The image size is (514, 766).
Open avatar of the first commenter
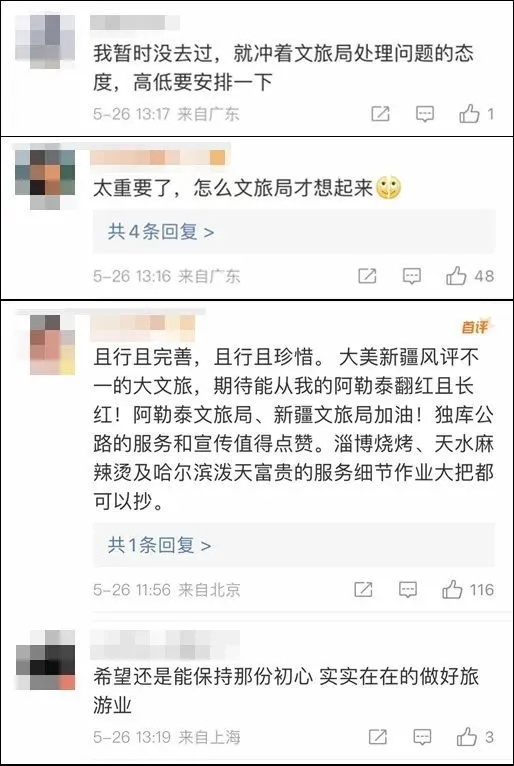coord(45,41)
